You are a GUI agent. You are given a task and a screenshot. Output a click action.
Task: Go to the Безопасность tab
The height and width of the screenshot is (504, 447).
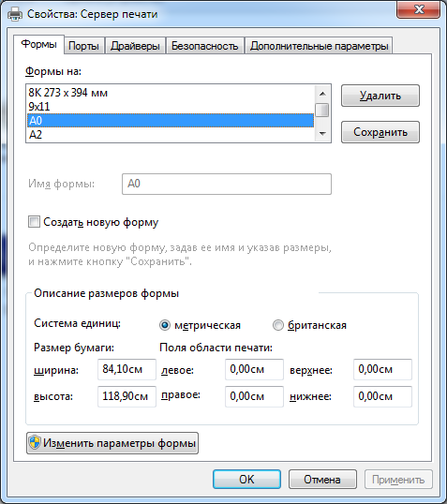point(205,46)
